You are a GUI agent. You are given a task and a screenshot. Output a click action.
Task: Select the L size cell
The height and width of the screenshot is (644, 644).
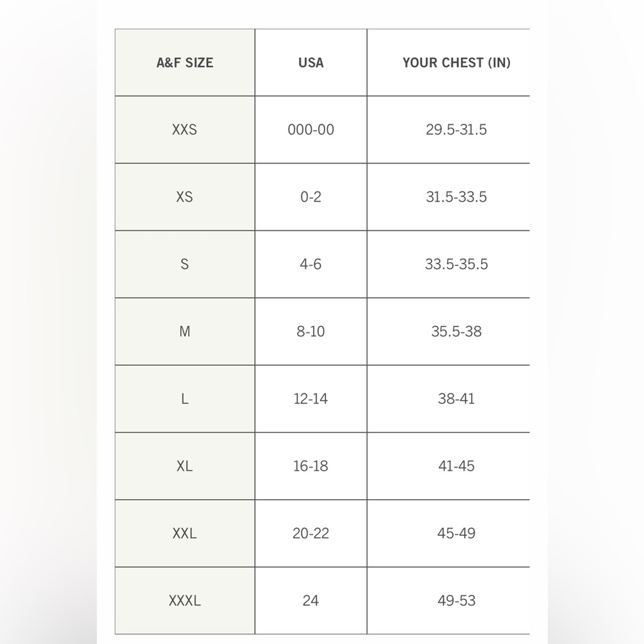pos(185,399)
